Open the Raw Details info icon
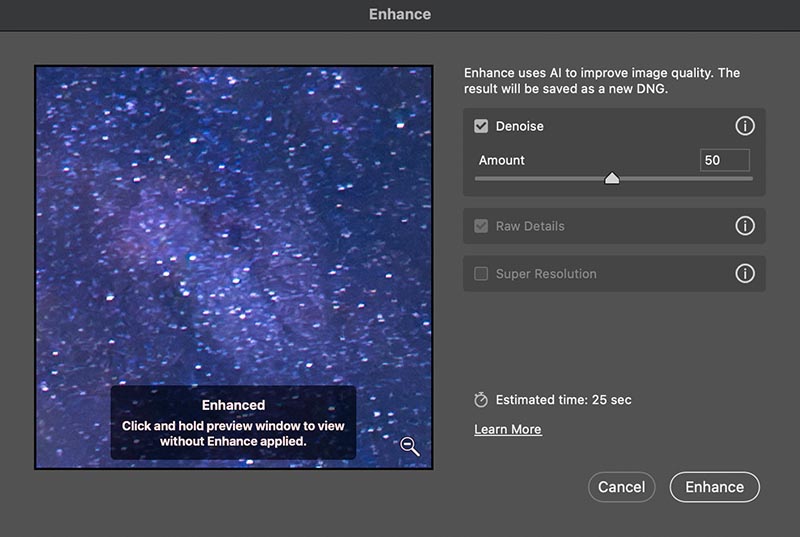 [x=745, y=226]
